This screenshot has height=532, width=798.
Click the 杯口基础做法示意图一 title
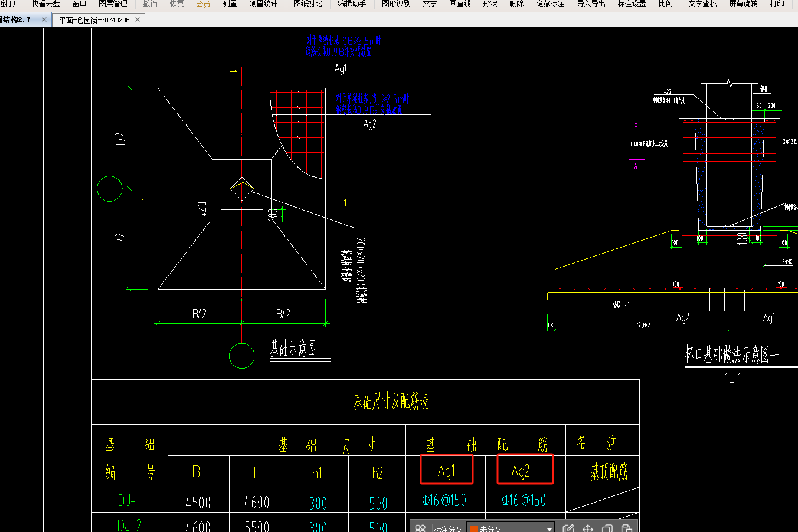[732, 354]
